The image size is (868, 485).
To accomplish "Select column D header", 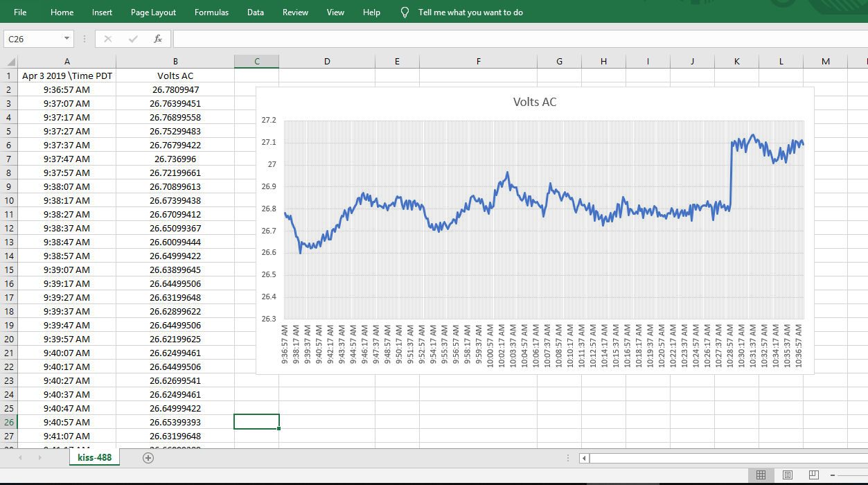I will 327,62.
